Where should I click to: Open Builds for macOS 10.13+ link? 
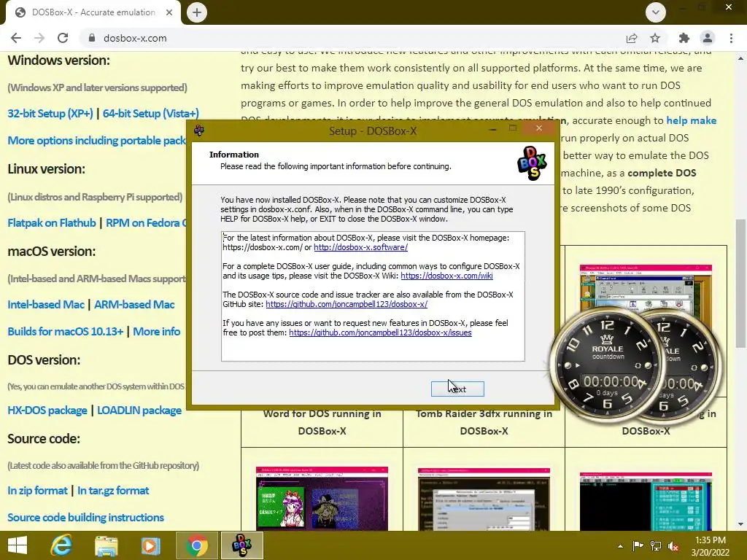pos(65,332)
